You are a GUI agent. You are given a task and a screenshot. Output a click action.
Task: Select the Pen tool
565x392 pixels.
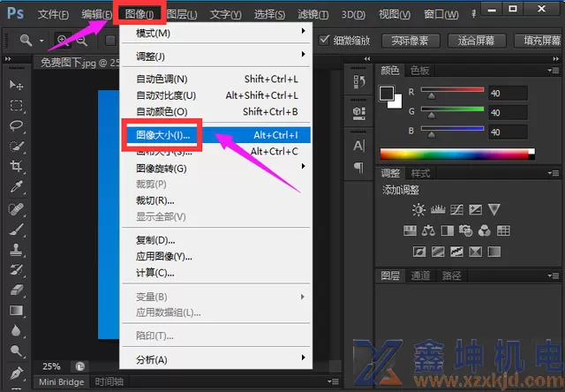[16, 373]
